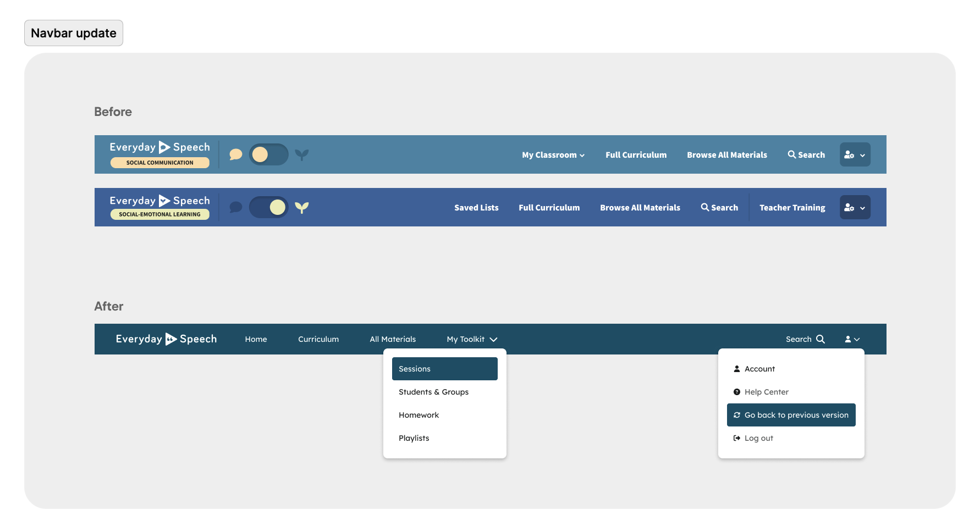Open Full Curriculum in Social-Emotional Learning navbar
Image resolution: width=980 pixels, height=532 pixels.
tap(549, 208)
